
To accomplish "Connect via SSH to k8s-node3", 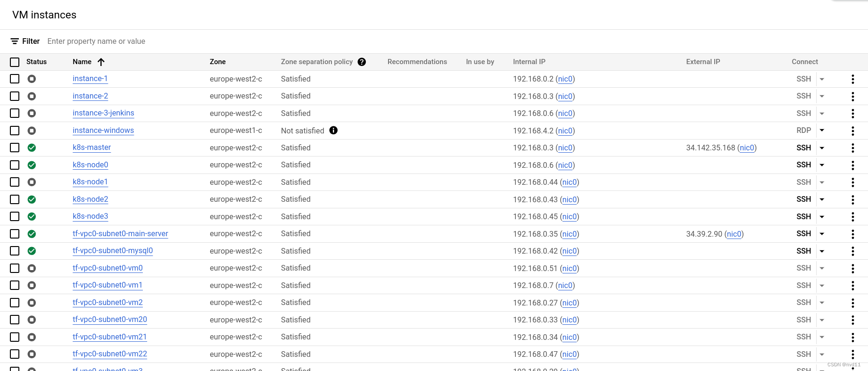I will (803, 216).
